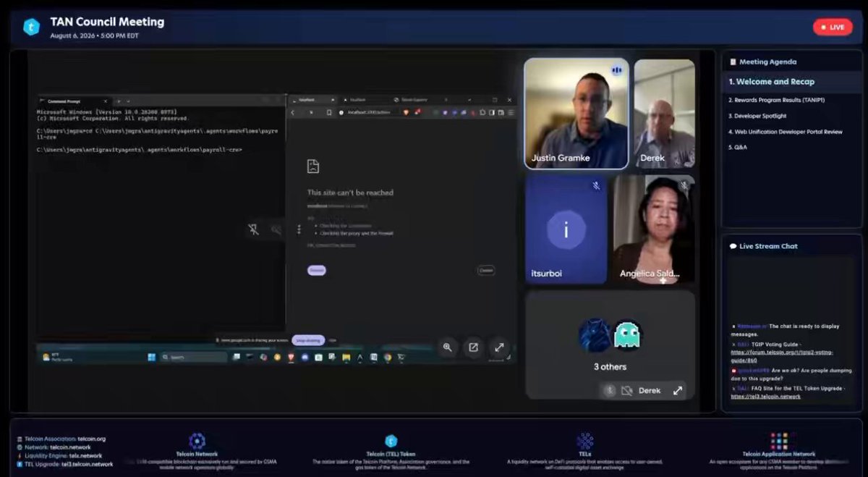Image resolution: width=868 pixels, height=477 pixels.
Task: Select the itsurboi participant tile
Action: point(566,229)
